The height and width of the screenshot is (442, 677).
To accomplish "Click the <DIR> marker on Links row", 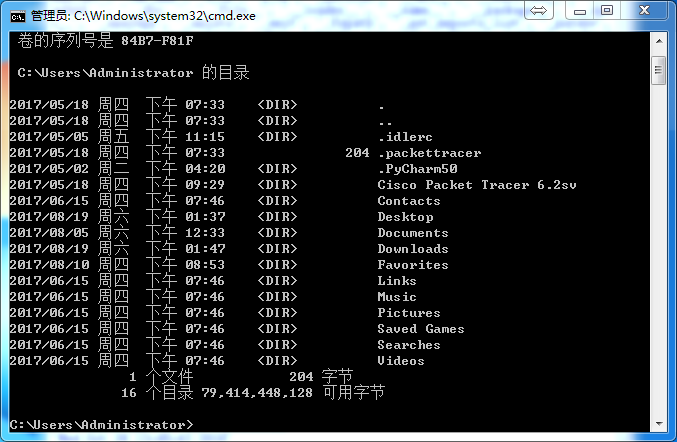I will click(277, 281).
